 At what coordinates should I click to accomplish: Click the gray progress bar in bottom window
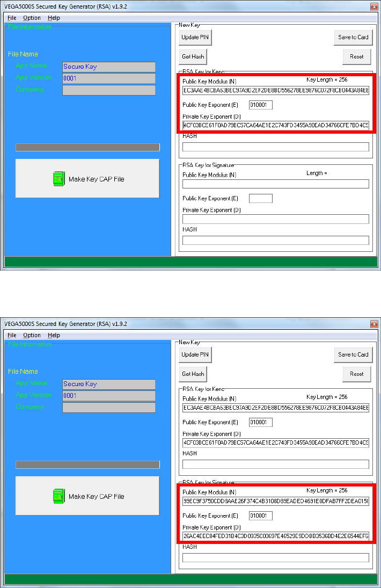click(x=87, y=464)
